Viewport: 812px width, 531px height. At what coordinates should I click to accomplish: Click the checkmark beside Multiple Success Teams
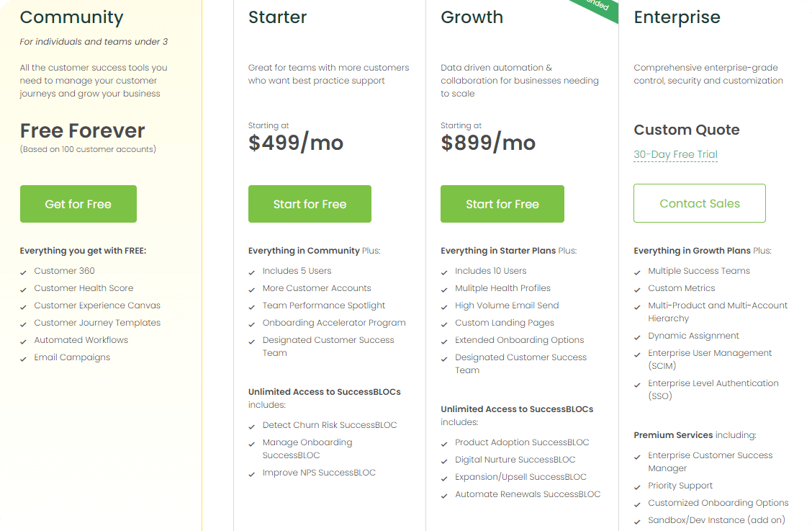637,271
